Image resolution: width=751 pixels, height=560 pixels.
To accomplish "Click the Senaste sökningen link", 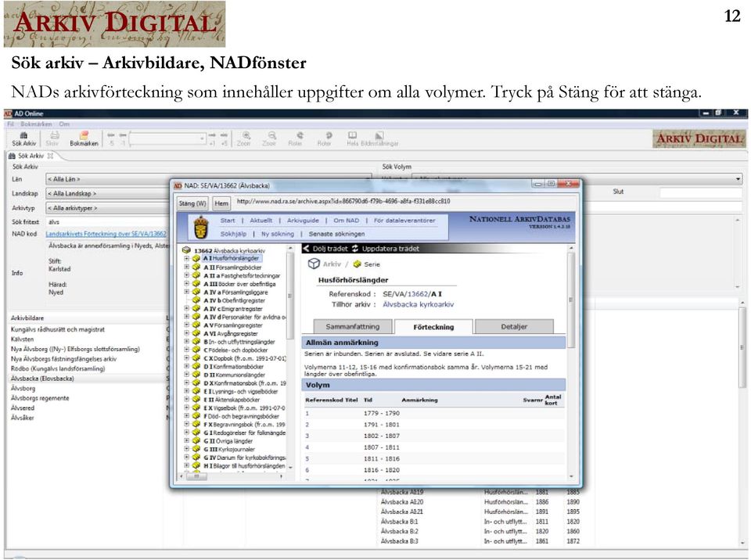I will tap(336, 234).
